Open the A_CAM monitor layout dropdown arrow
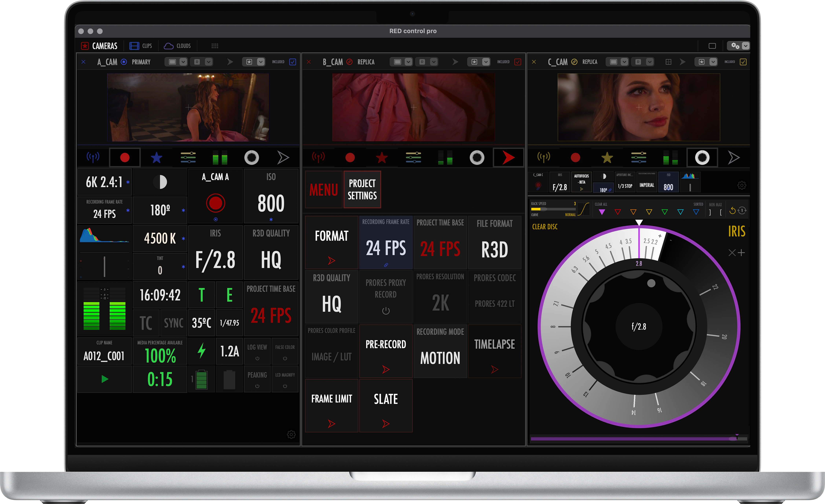Viewport: 825px width, 504px height. pyautogui.click(x=183, y=62)
